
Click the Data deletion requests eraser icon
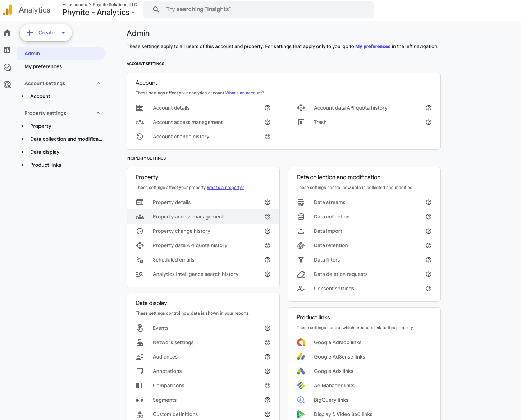[301, 274]
